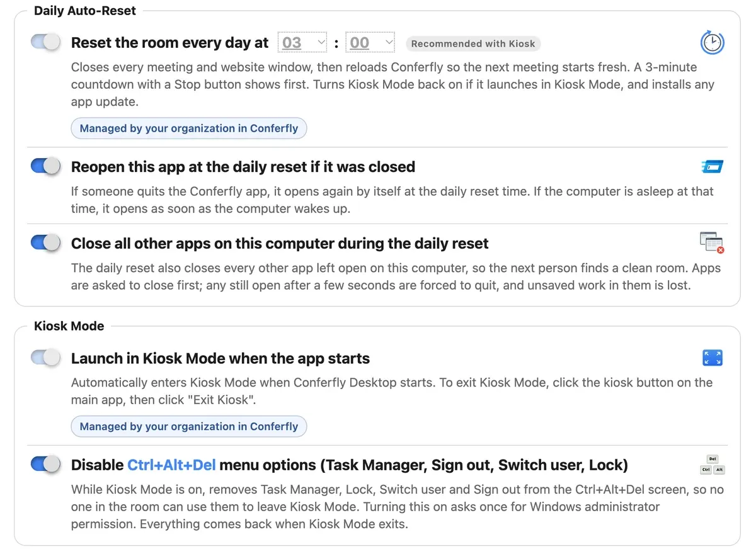Click the Reopen this app setting title
The width and height of the screenshot is (756, 554).
pyautogui.click(x=243, y=167)
